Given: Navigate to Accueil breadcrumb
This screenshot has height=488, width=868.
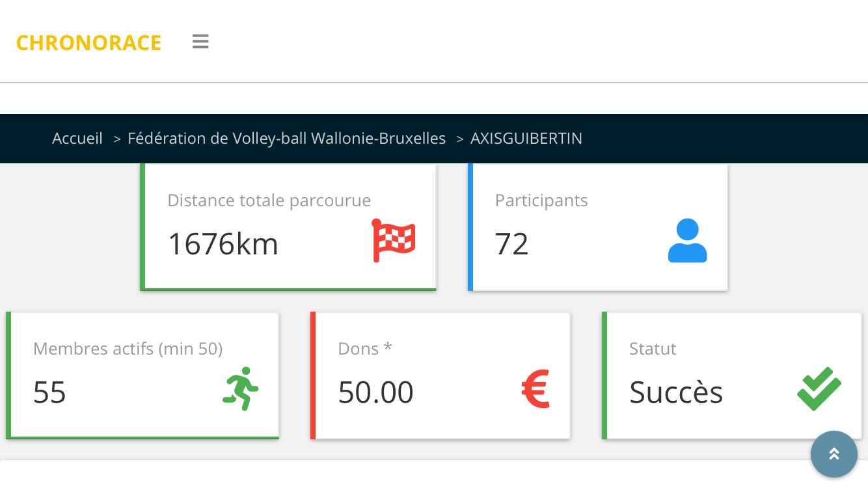Looking at the screenshot, I should point(77,139).
